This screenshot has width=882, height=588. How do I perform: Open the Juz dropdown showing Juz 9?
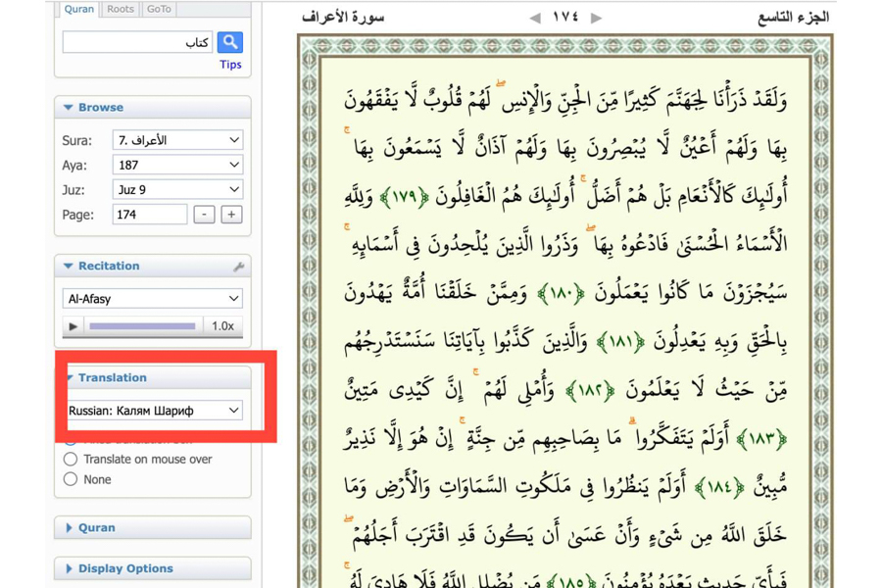pos(177,189)
